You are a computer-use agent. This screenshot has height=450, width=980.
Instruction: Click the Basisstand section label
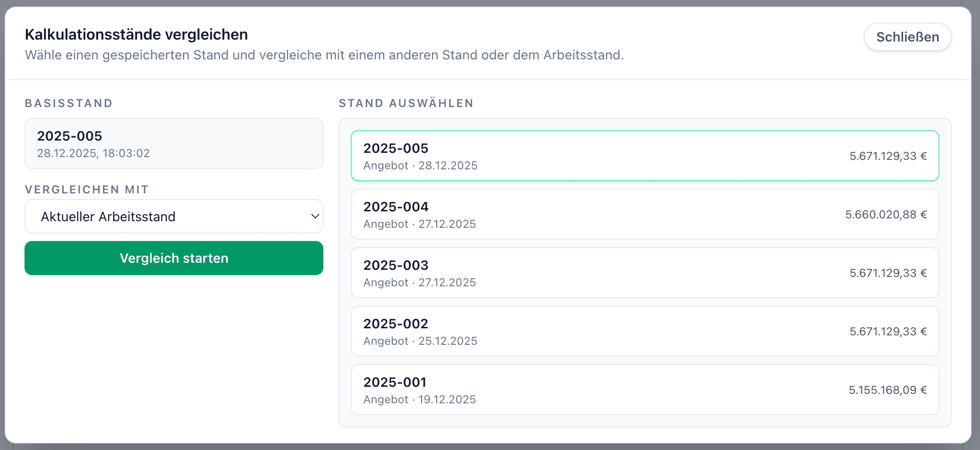tap(69, 103)
